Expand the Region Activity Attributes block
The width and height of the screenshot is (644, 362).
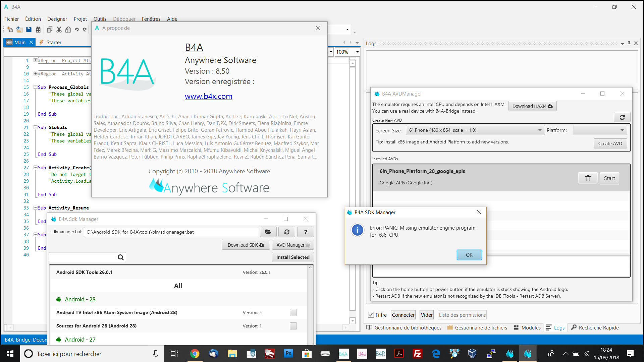point(36,74)
